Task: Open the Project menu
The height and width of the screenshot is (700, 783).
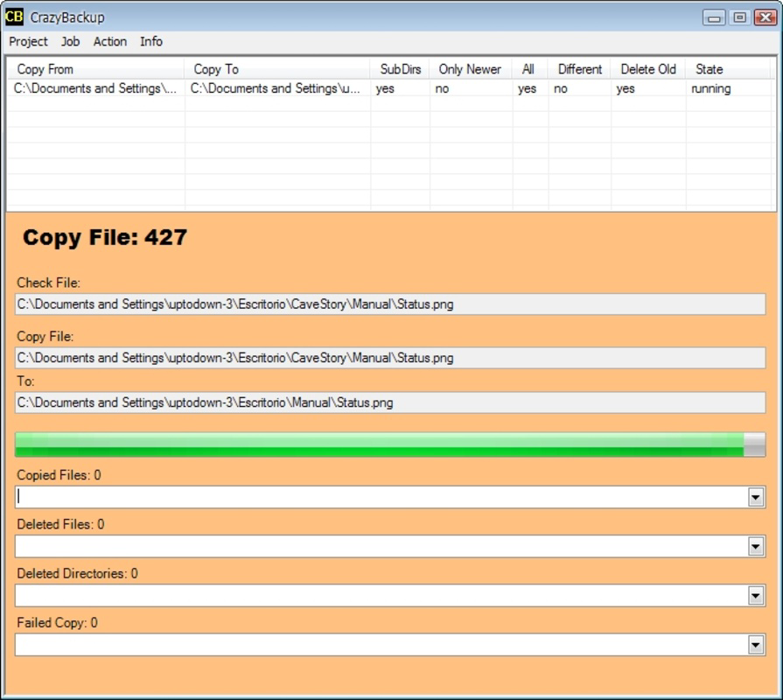Action: pyautogui.click(x=29, y=41)
